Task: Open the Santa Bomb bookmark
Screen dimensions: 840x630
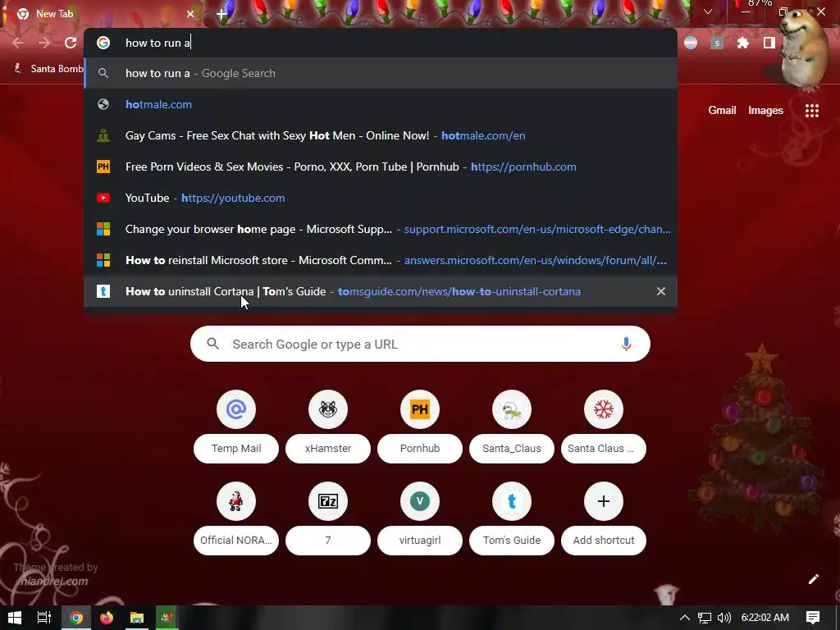Action: (48, 69)
